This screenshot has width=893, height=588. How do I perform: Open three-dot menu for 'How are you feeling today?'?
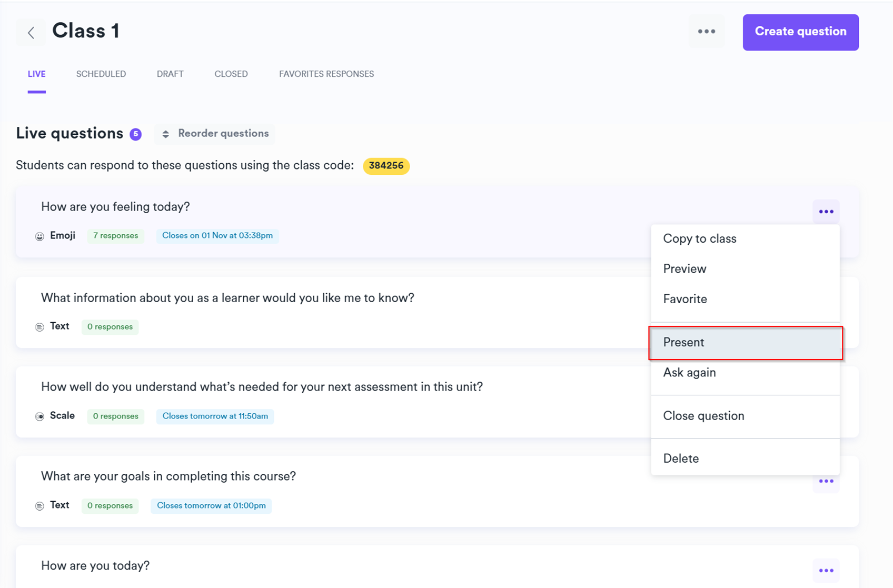pyautogui.click(x=826, y=212)
